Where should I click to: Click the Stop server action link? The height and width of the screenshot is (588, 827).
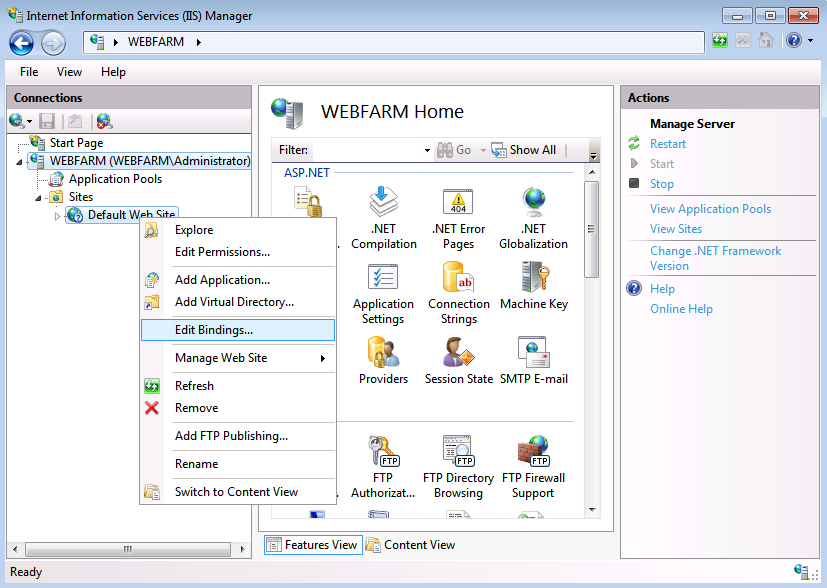pyautogui.click(x=661, y=184)
